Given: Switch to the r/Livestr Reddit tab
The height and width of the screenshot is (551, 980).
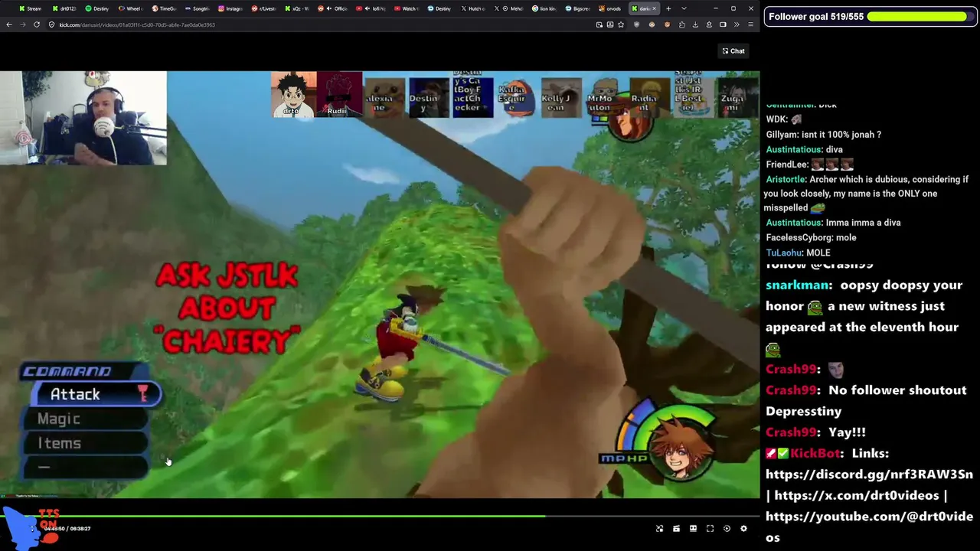Looking at the screenshot, I should pos(264,8).
